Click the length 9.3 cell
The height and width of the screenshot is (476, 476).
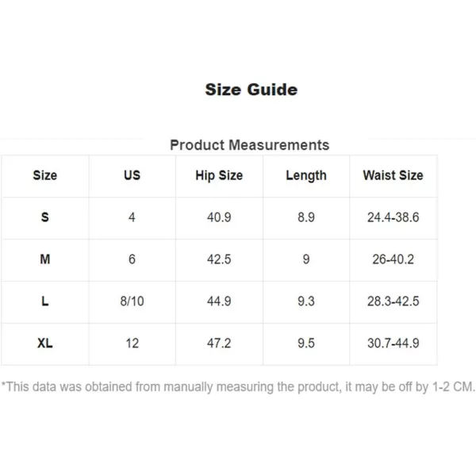point(306,301)
